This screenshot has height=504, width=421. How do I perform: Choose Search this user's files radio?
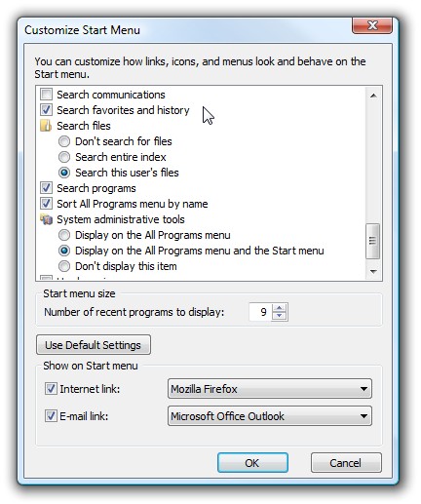(64, 173)
